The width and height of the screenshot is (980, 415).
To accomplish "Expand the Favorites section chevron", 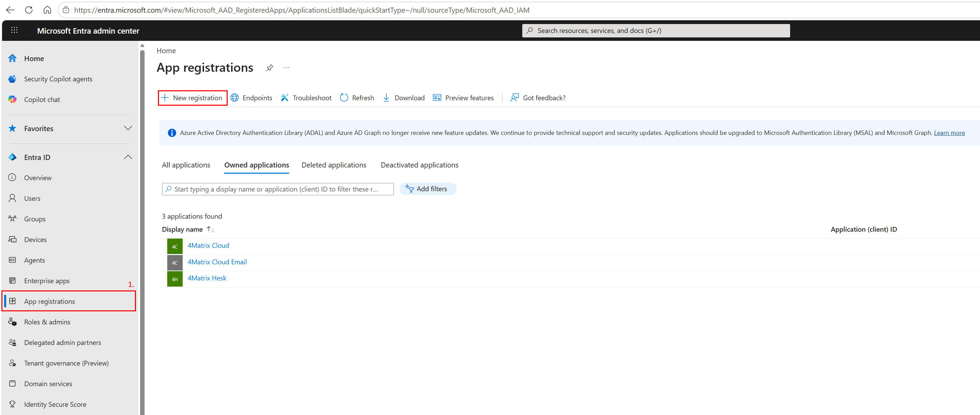I will click(x=128, y=128).
